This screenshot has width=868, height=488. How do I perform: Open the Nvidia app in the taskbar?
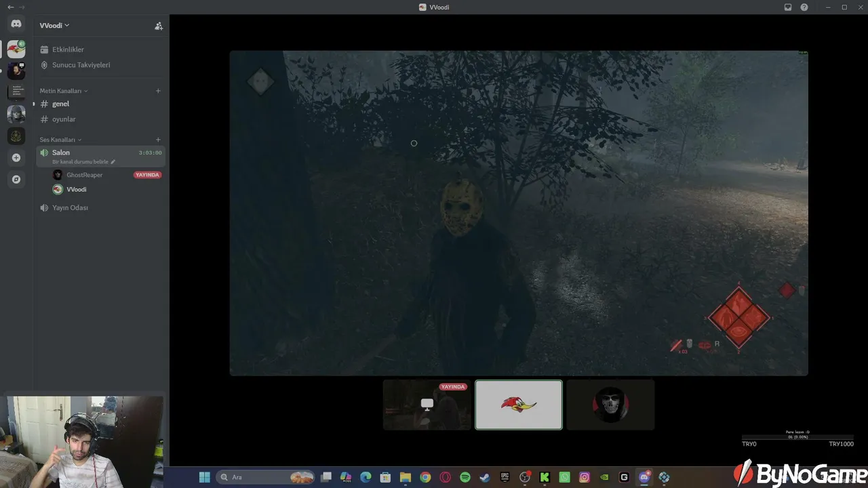tap(604, 477)
